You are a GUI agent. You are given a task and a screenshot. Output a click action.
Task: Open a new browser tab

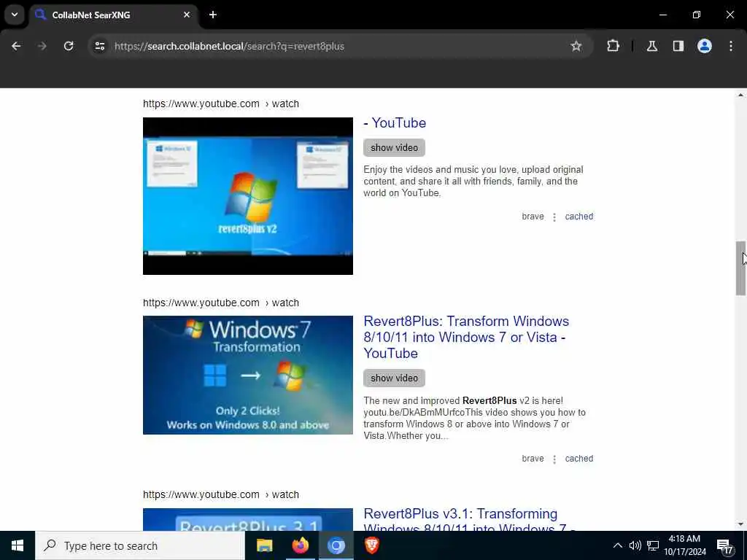(213, 15)
